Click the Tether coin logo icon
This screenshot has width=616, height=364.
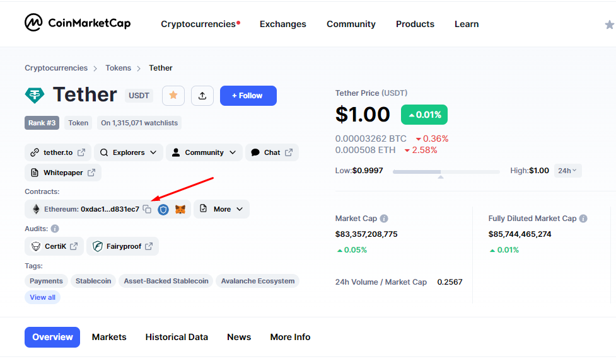click(35, 95)
